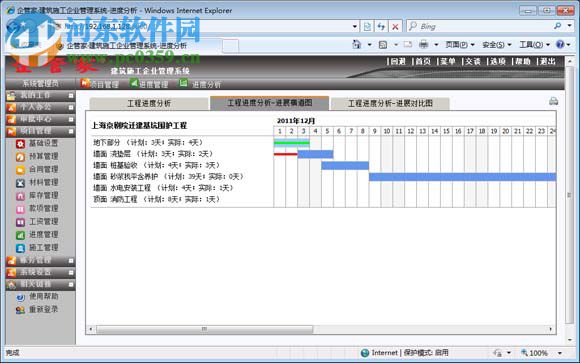Open 预算管理 module
Viewport: 580px width, 363px height.
(x=37, y=157)
